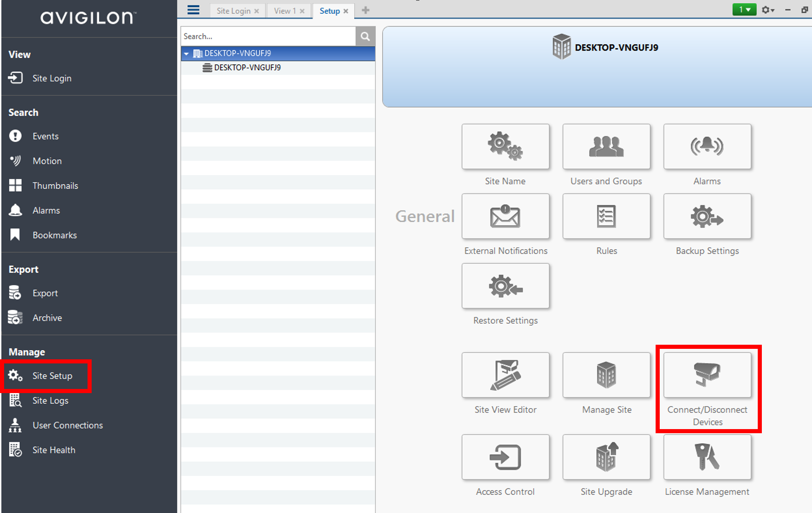Image resolution: width=812 pixels, height=513 pixels.
Task: Collapse the DESKTOP-VNGUFJ9 site tree node
Action: tap(186, 54)
